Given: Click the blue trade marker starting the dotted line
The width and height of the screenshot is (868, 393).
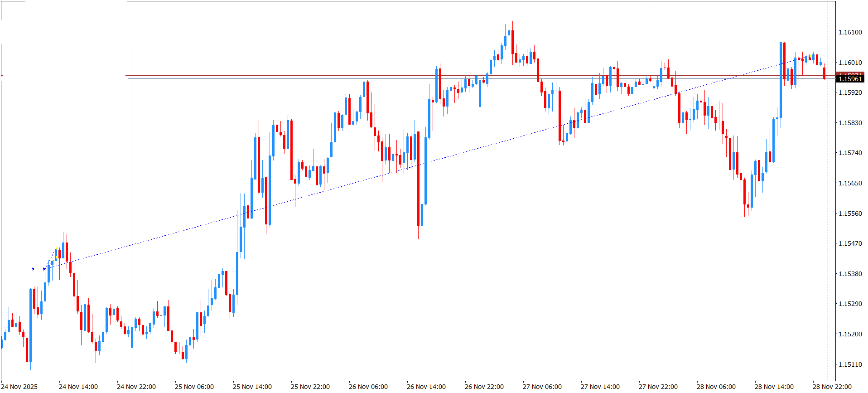Looking at the screenshot, I should click(44, 269).
